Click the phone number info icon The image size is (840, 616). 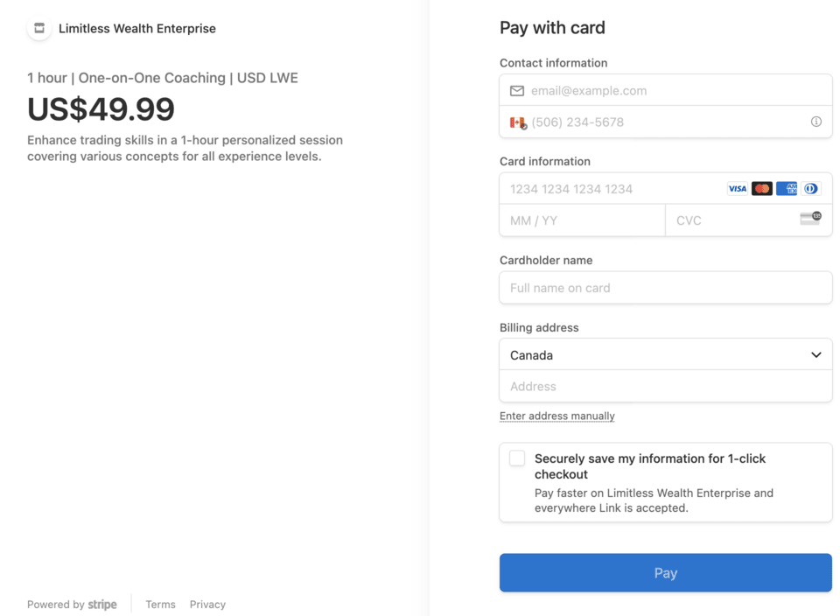coord(815,122)
